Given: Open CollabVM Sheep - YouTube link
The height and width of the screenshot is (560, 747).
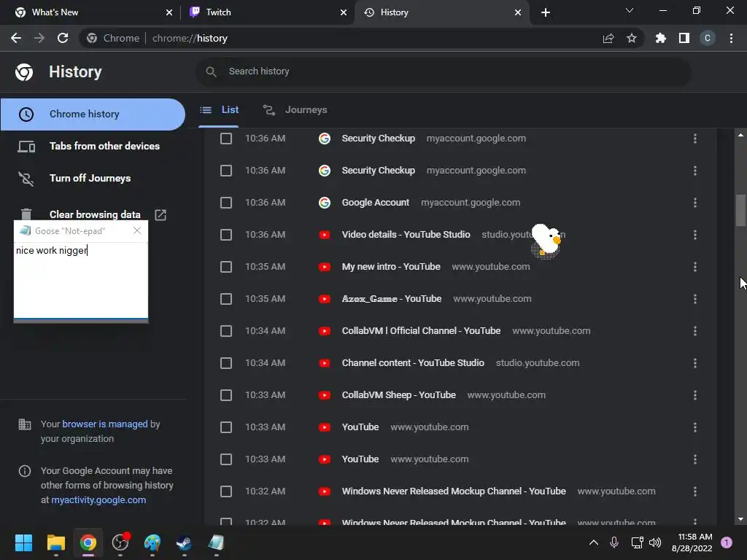Looking at the screenshot, I should [399, 395].
